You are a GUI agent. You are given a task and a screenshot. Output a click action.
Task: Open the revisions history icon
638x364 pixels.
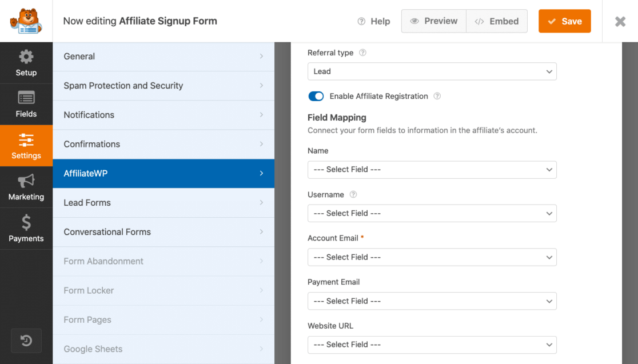coord(26,341)
